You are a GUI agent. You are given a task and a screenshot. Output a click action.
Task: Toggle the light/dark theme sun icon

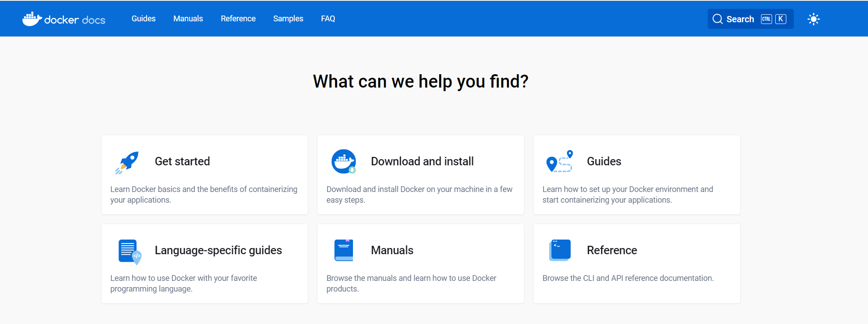click(813, 19)
